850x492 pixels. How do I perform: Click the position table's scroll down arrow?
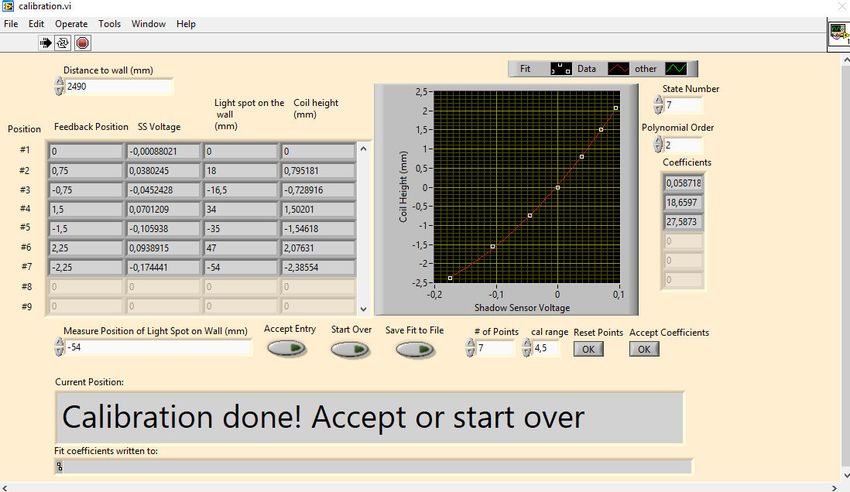click(x=363, y=309)
